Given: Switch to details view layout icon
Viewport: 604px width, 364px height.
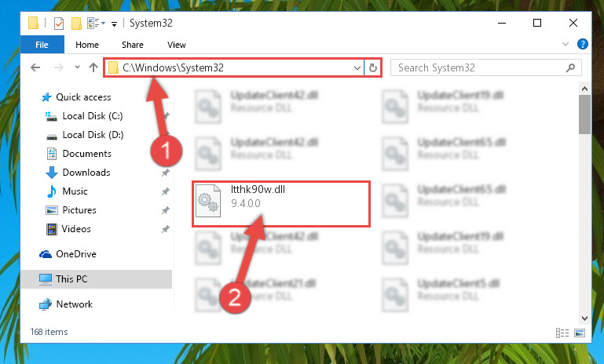Looking at the screenshot, I should pos(562,333).
